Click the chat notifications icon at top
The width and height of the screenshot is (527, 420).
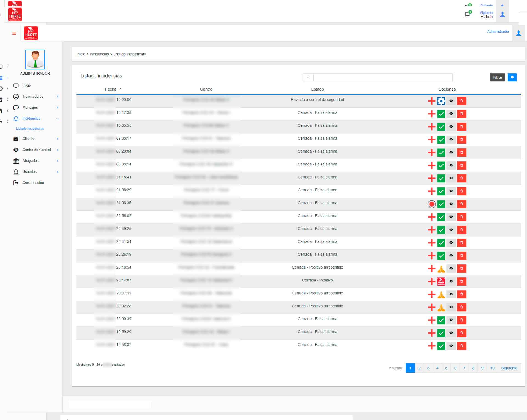[468, 14]
